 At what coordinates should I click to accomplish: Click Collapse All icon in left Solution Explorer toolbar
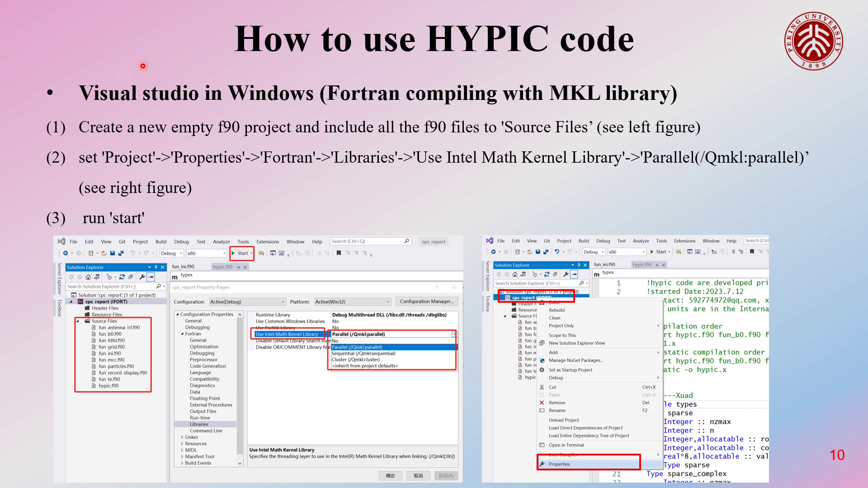(x=131, y=277)
